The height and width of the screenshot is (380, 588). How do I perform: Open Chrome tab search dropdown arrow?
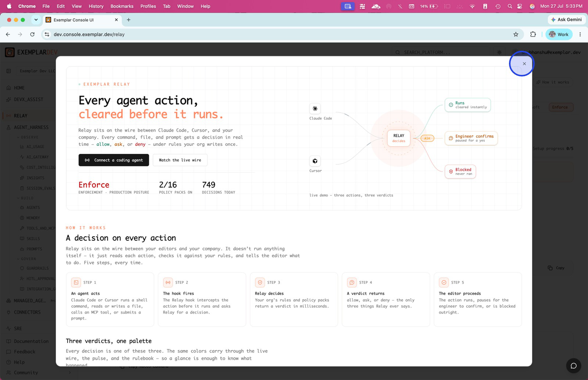pyautogui.click(x=36, y=20)
